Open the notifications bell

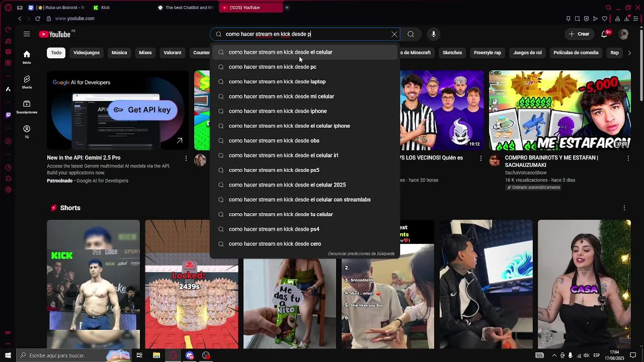pos(604,34)
